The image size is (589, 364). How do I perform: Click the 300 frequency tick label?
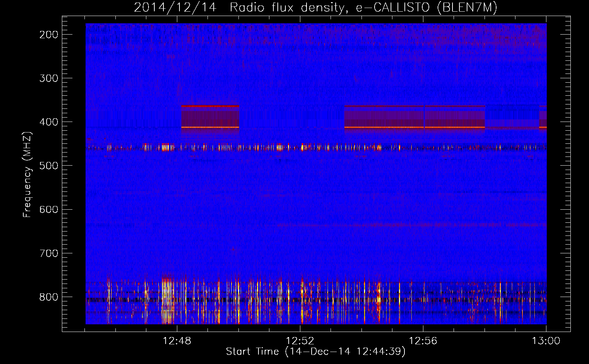pos(49,78)
